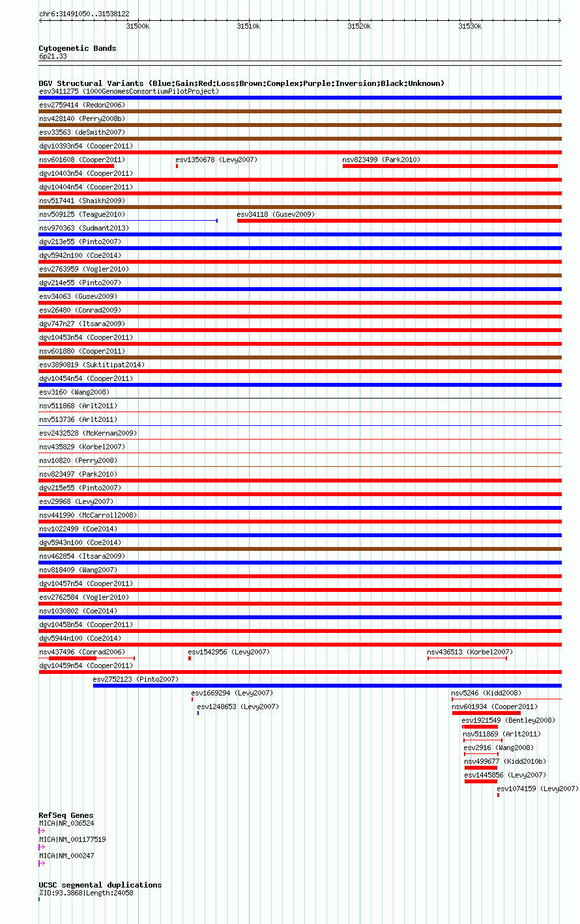Select dgv10403n54 (Cooper2011) label
Screen dimensions: 580x924
coord(86,173)
